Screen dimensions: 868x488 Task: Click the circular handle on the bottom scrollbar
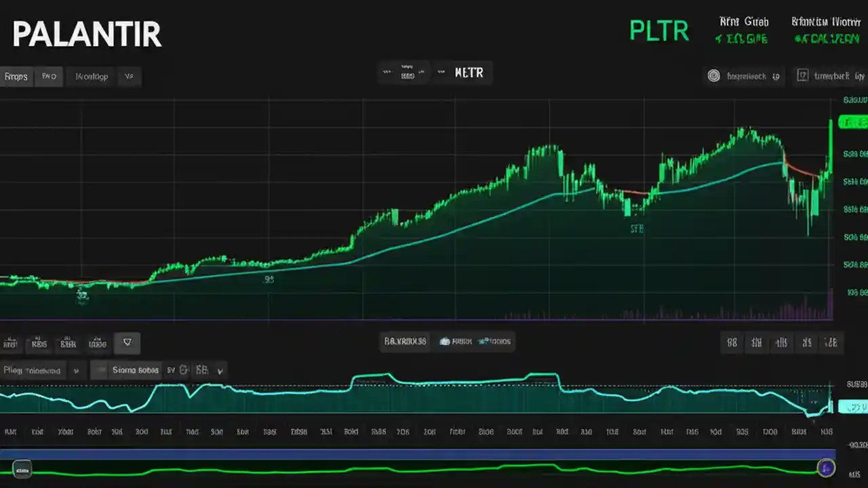(826, 468)
